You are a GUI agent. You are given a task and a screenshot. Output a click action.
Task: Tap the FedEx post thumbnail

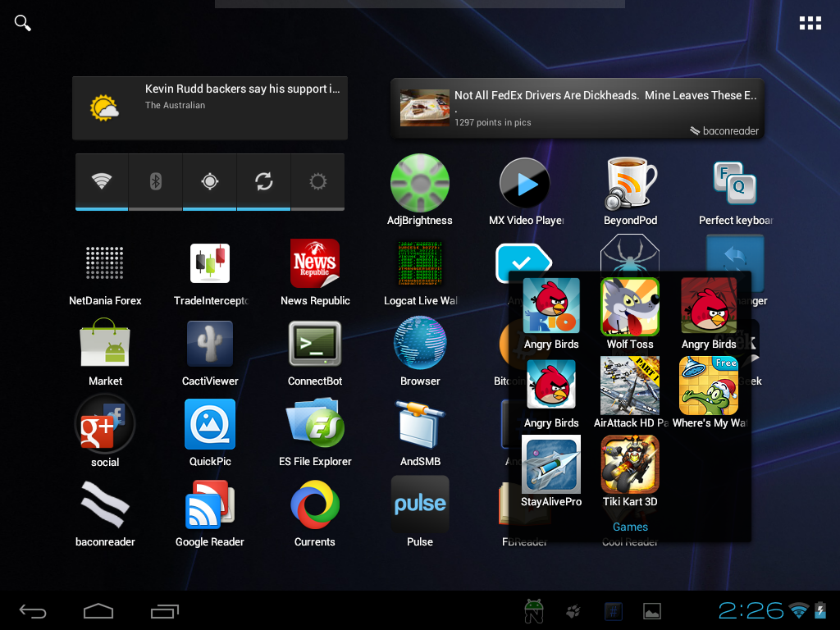pos(424,108)
